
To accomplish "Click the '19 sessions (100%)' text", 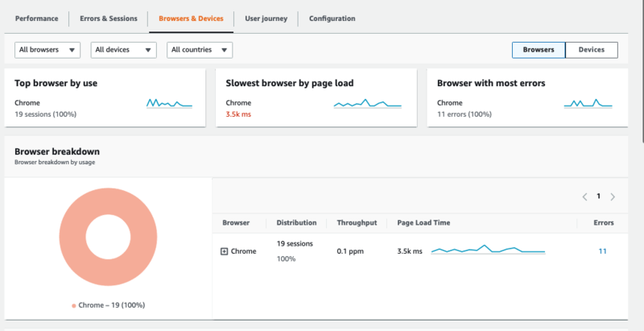I will (x=46, y=114).
